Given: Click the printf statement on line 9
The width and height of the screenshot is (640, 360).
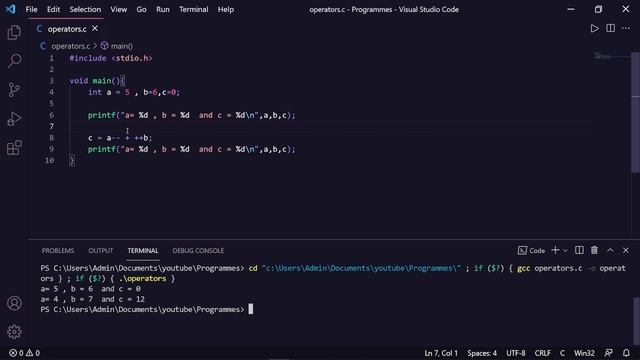Looking at the screenshot, I should 191,149.
